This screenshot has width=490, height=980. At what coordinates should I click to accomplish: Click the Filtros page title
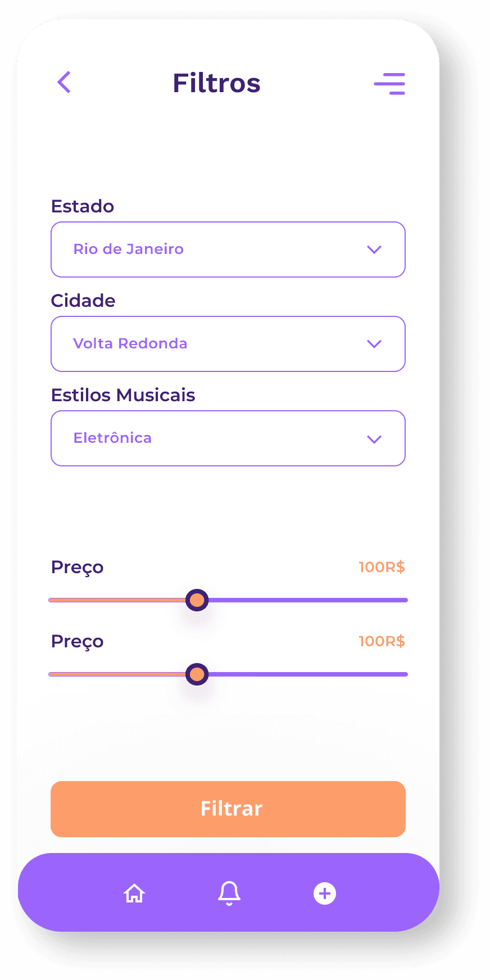click(216, 83)
